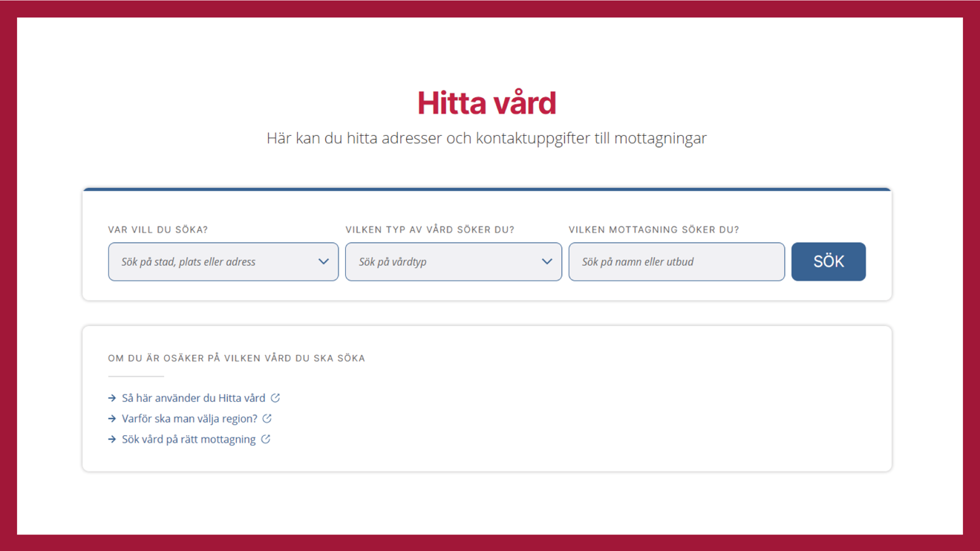The height and width of the screenshot is (551, 980).
Task: Click the 'Hitta vård' page heading
Action: pos(486,103)
